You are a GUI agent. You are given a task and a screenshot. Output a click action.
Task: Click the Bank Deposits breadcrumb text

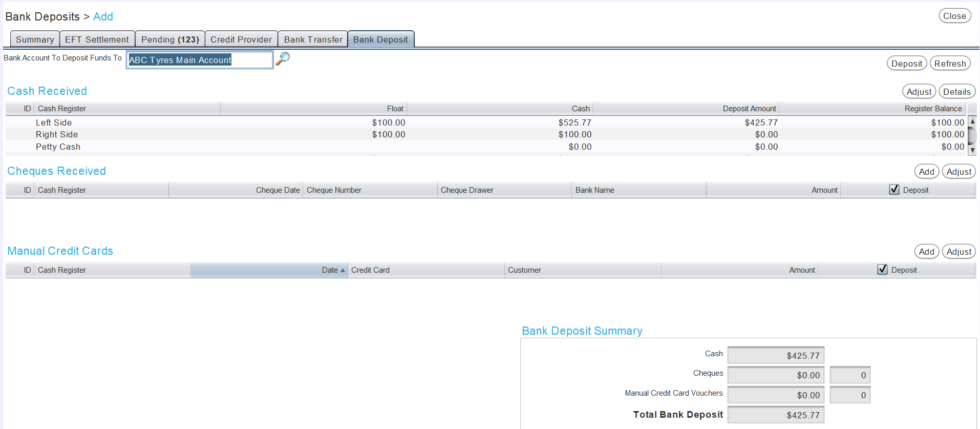[42, 17]
